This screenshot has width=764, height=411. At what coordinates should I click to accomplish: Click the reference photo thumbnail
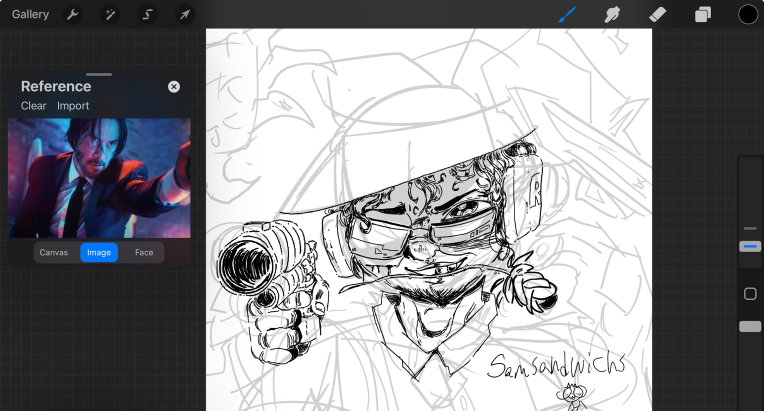99,178
